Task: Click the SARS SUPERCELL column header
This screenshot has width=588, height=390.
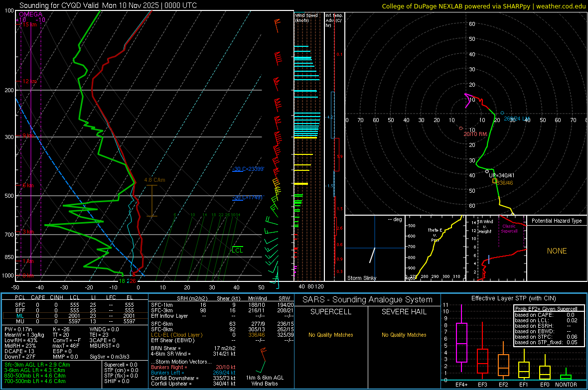Action: pyautogui.click(x=331, y=312)
